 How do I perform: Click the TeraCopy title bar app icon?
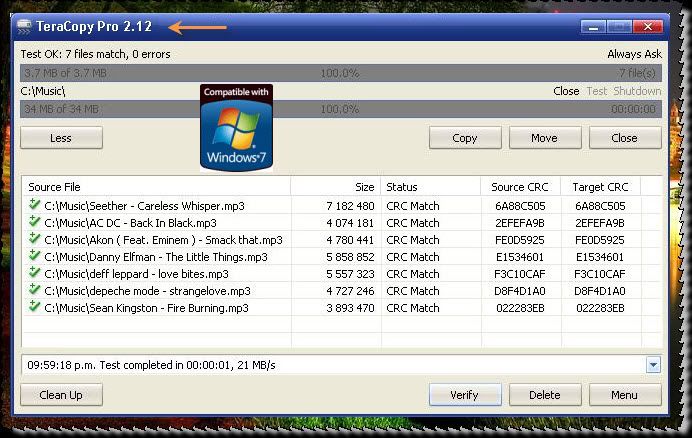pyautogui.click(x=23, y=26)
